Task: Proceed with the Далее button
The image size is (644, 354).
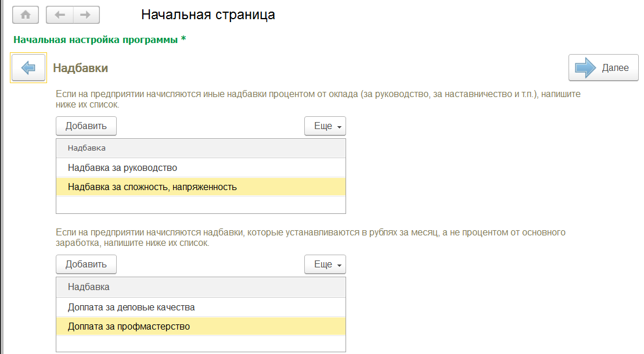Action: (603, 68)
